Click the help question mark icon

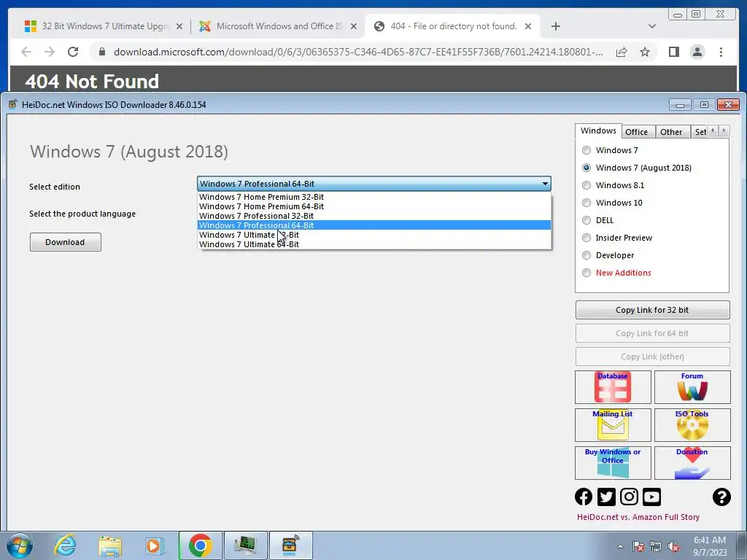721,497
